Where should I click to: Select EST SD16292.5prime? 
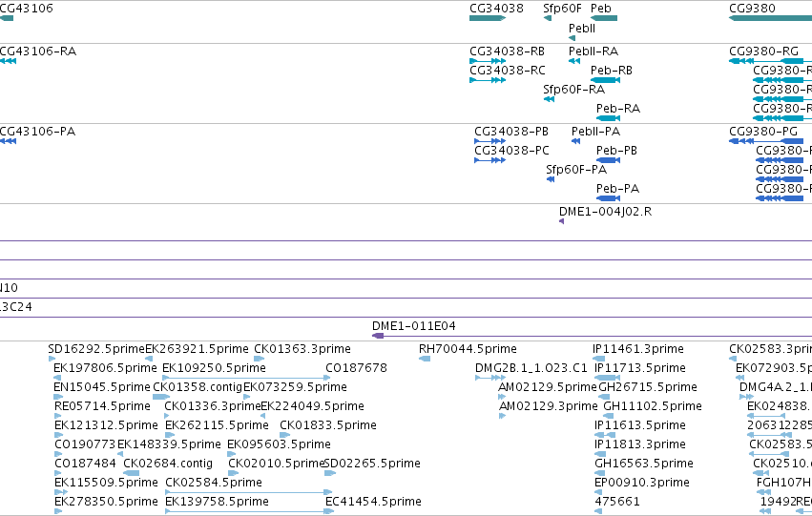point(96,349)
